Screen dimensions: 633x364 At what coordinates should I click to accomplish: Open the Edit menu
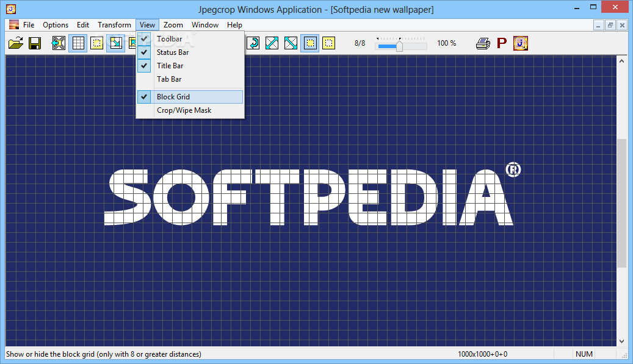click(83, 24)
